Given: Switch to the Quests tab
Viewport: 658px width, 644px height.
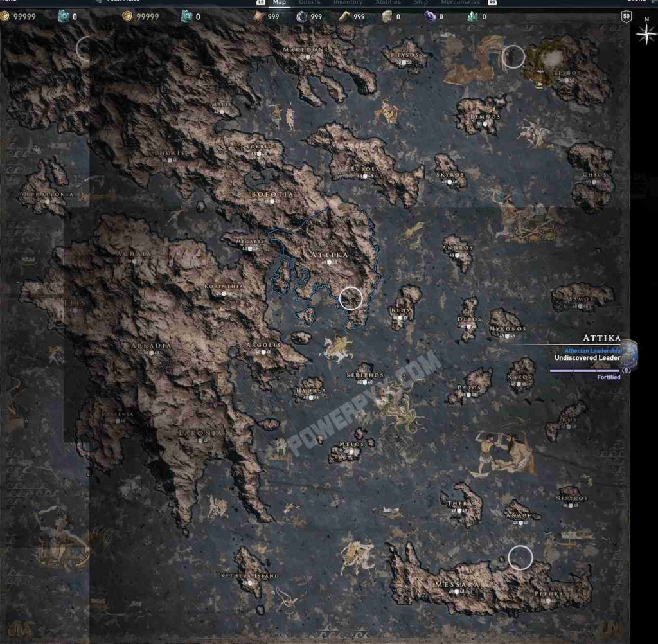Looking at the screenshot, I should (x=310, y=3).
